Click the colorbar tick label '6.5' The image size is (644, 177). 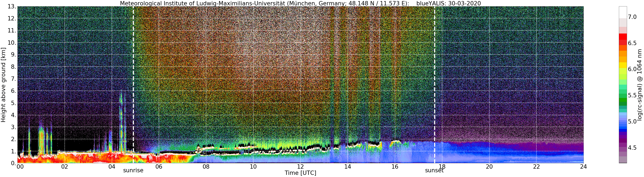(x=632, y=43)
